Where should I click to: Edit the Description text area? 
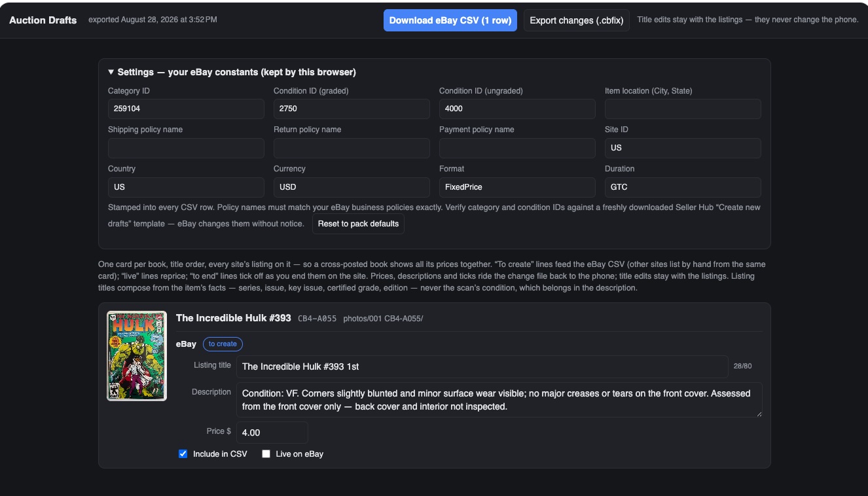pos(499,400)
